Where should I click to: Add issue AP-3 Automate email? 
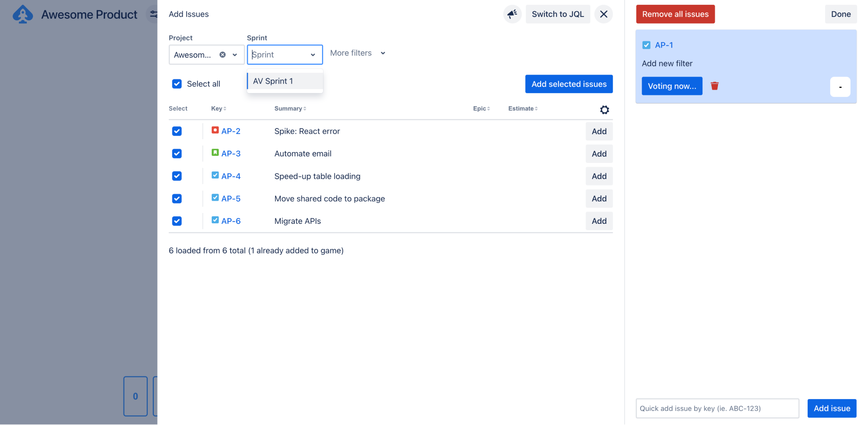(x=599, y=153)
